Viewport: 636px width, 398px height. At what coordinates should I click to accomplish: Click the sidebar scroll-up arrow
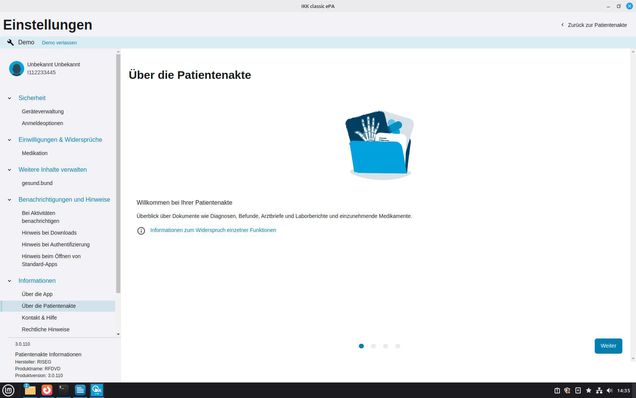(x=118, y=52)
